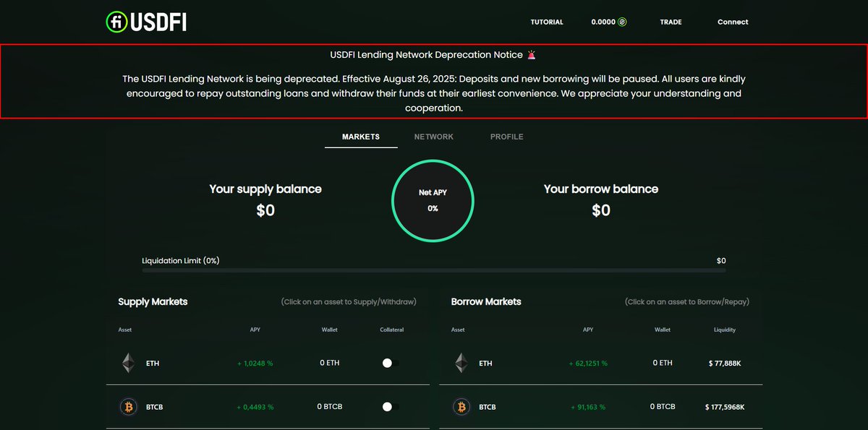Viewport: 868px width, 430px height.
Task: Click Supply Markets heading
Action: pos(153,301)
